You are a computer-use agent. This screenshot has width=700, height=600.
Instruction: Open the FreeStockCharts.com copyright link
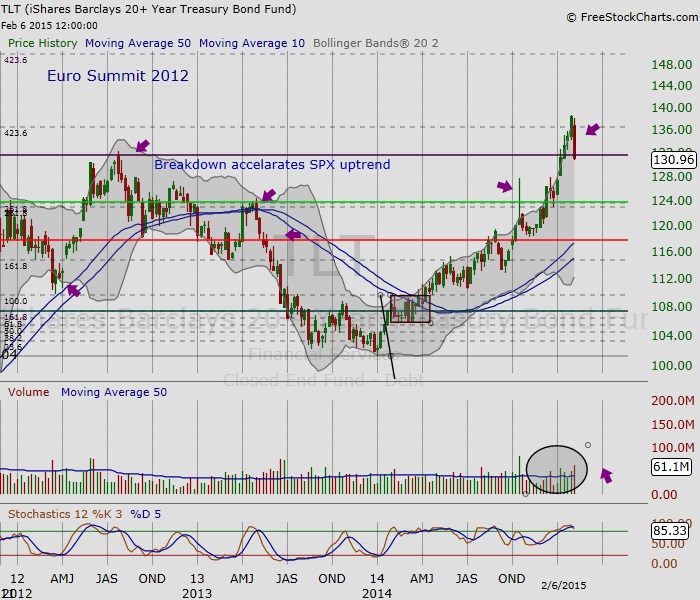629,17
